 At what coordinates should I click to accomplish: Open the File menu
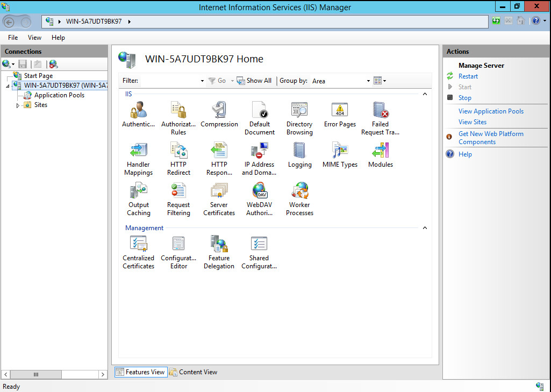click(x=13, y=38)
